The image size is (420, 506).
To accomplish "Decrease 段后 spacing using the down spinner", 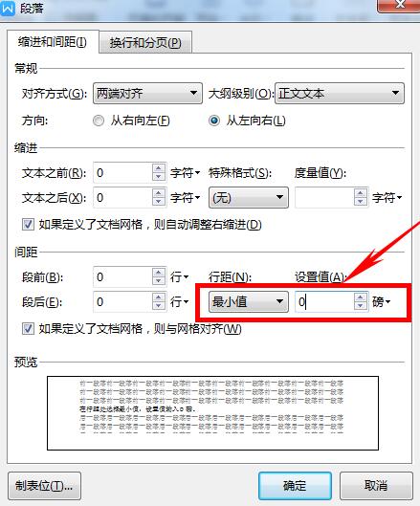I will coord(158,305).
